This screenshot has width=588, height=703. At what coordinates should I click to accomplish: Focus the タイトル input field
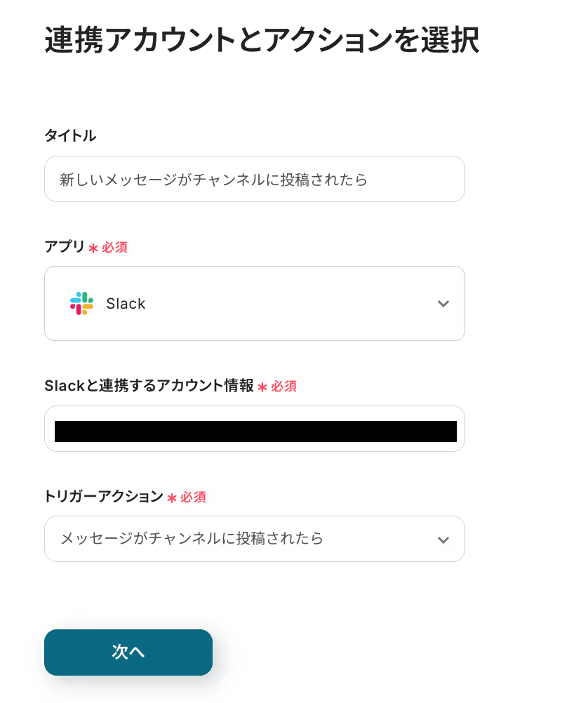pyautogui.click(x=254, y=179)
